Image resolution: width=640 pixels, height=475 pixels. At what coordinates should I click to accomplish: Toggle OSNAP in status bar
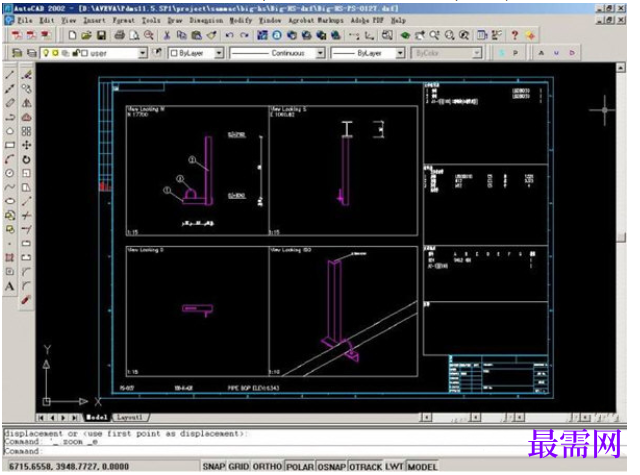click(x=331, y=466)
